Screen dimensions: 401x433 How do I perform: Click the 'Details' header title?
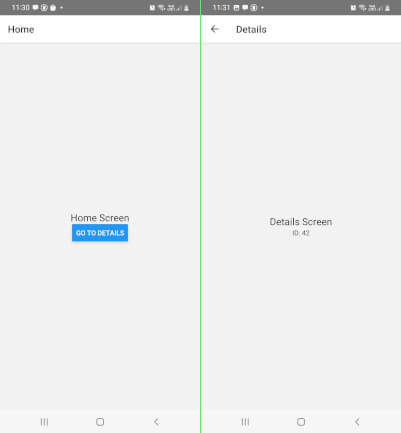(x=251, y=29)
